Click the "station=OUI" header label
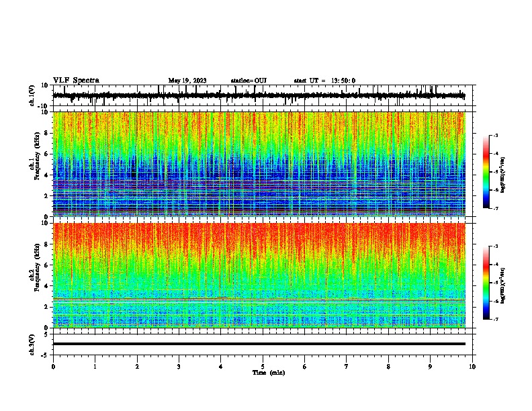Screen dimensions: 532x411 [249, 81]
